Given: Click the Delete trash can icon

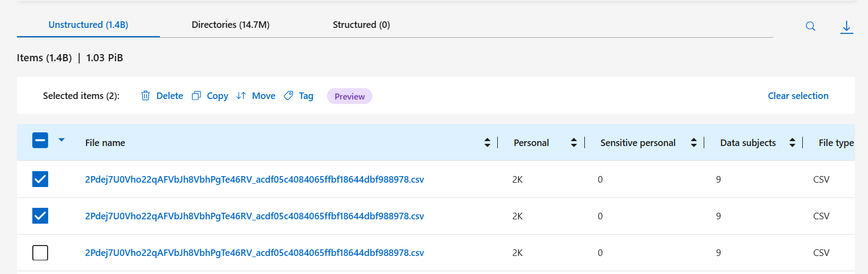Looking at the screenshot, I should [146, 96].
